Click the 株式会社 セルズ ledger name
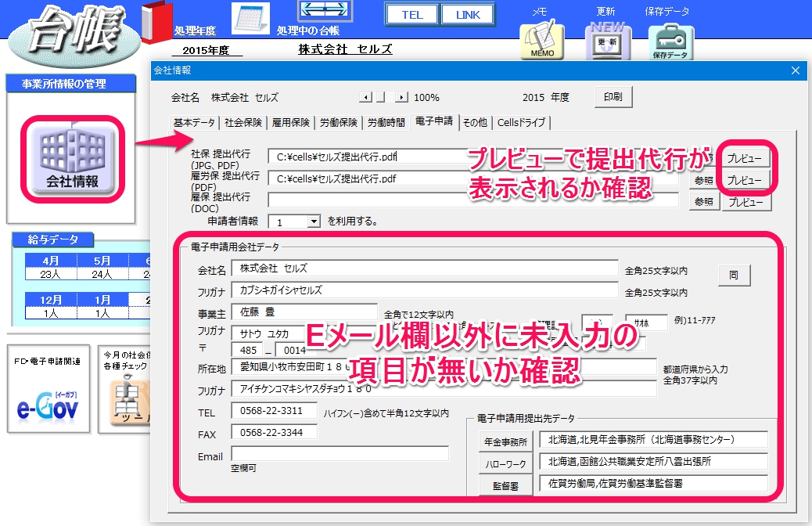The width and height of the screenshot is (812, 526). point(345,49)
